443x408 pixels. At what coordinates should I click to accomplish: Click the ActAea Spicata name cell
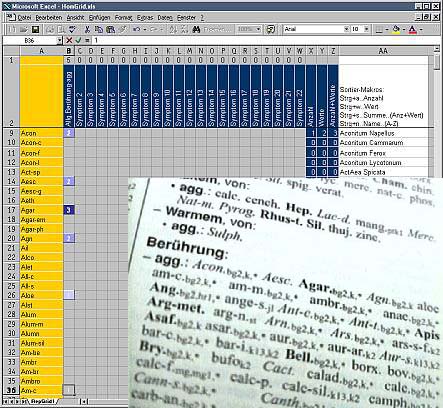pos(383,172)
